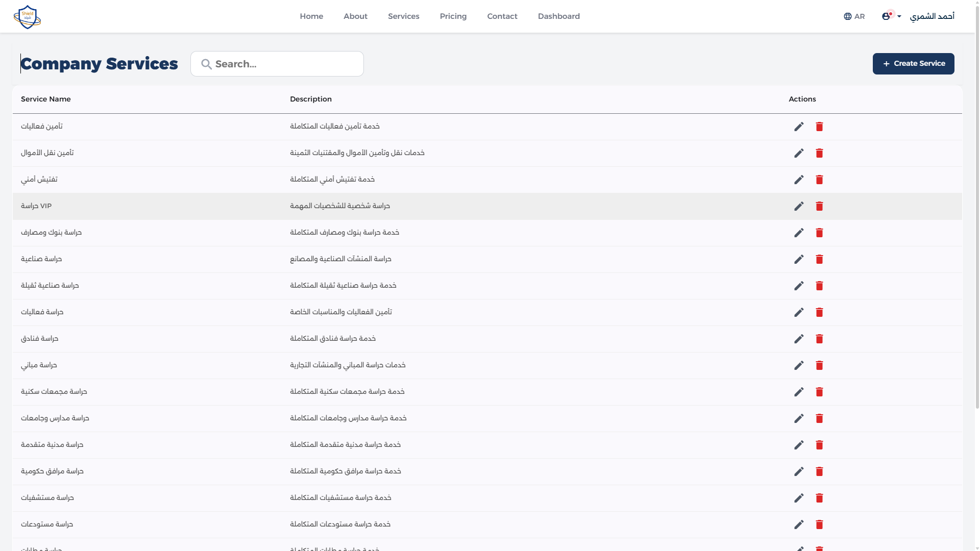Viewport: 980px width, 551px height.
Task: Edit the حراسة بنوك ومصارف service
Action: [799, 233]
